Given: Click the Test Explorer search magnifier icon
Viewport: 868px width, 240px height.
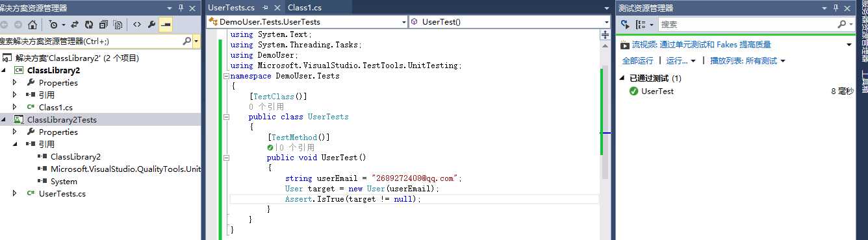Looking at the screenshot, I should point(843,25).
